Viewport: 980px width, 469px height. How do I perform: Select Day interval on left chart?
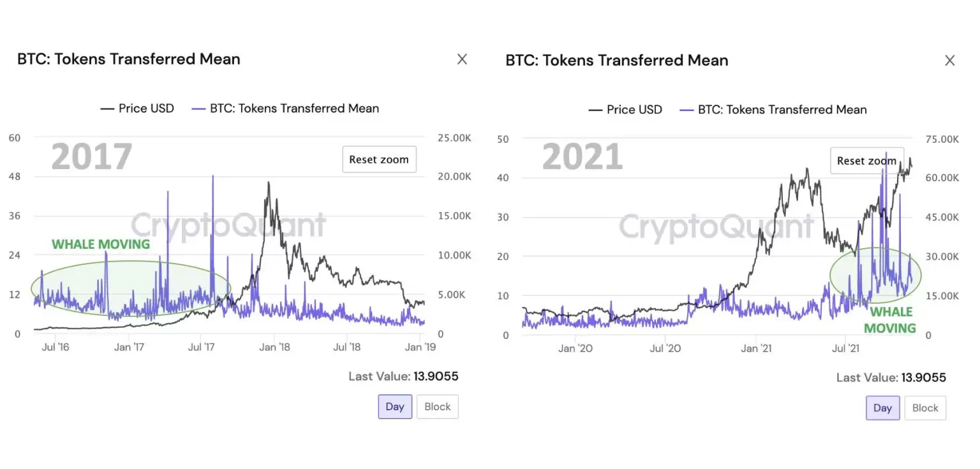(x=395, y=406)
